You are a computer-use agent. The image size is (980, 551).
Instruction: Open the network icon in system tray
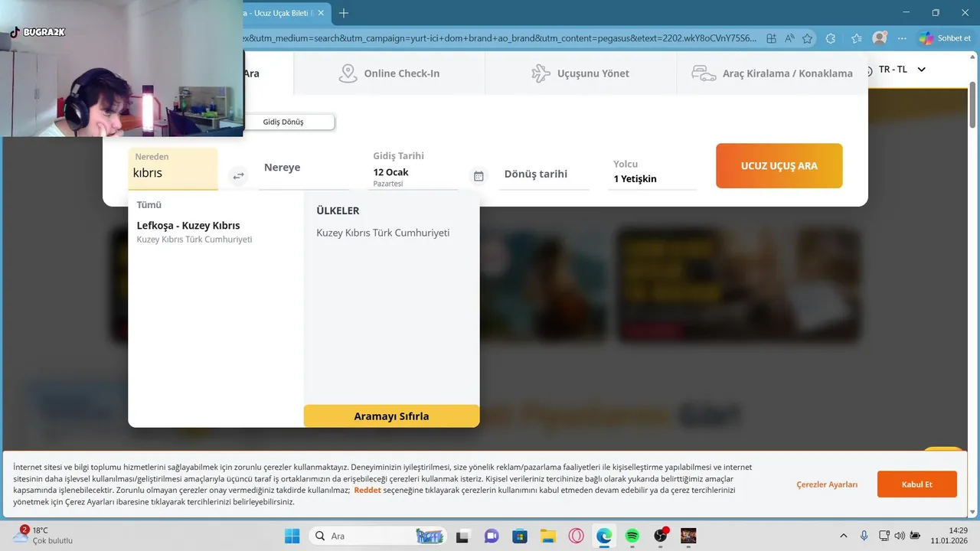884,536
